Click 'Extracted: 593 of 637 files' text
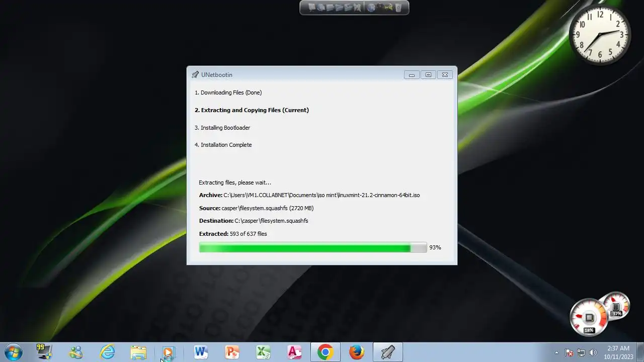The height and width of the screenshot is (362, 644). pyautogui.click(x=233, y=234)
